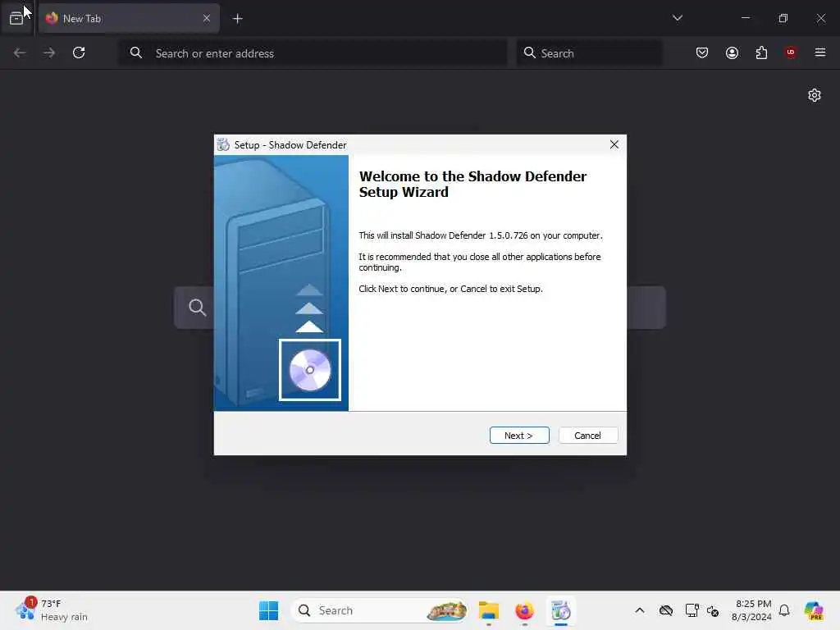Click the Windows taskbar Search box

pyautogui.click(x=379, y=610)
